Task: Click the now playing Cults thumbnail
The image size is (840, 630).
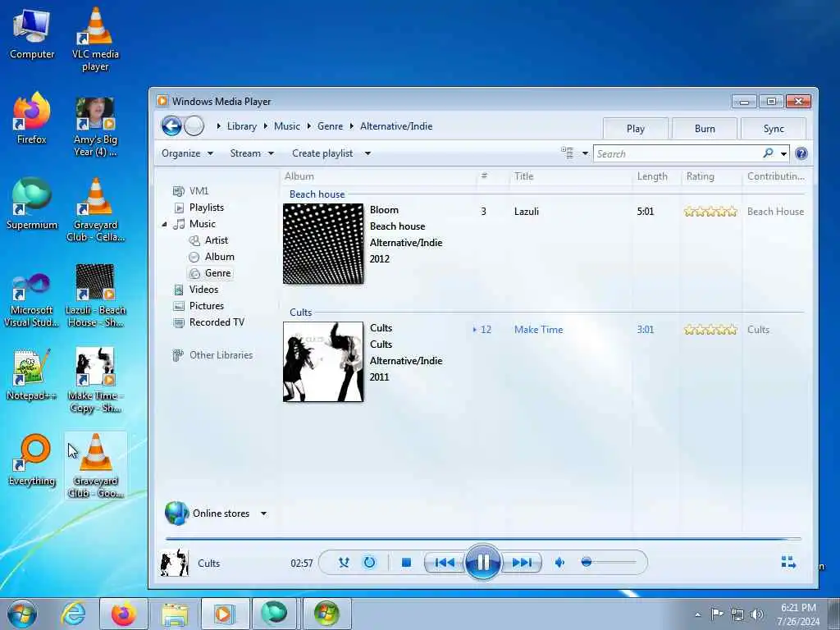Action: tap(175, 563)
